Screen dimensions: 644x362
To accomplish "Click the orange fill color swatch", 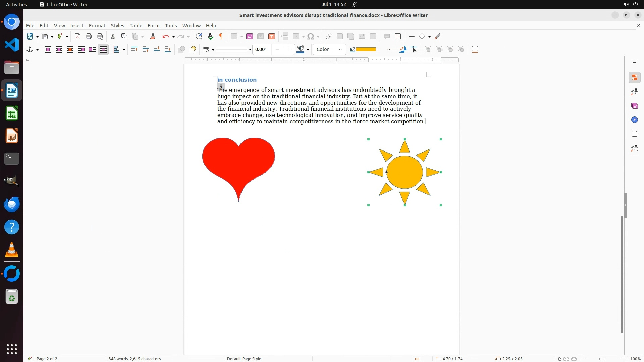I will pos(366,50).
